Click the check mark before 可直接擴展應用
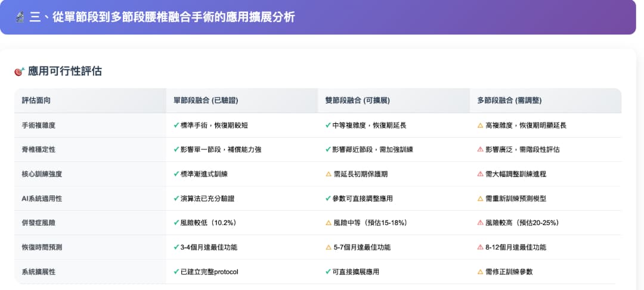Image resolution: width=644 pixels, height=290 pixels. pos(328,272)
